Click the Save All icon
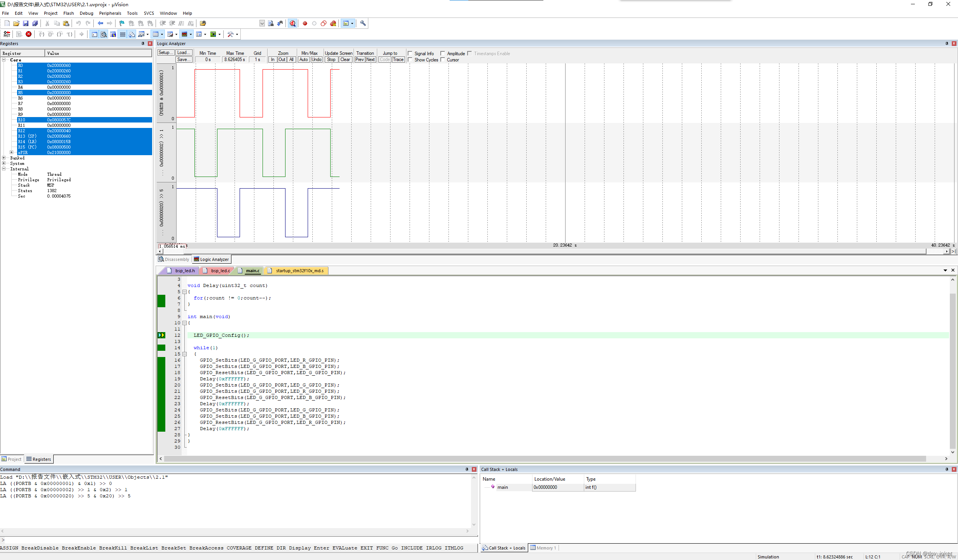Screen dimensions: 958x560 (x=35, y=23)
